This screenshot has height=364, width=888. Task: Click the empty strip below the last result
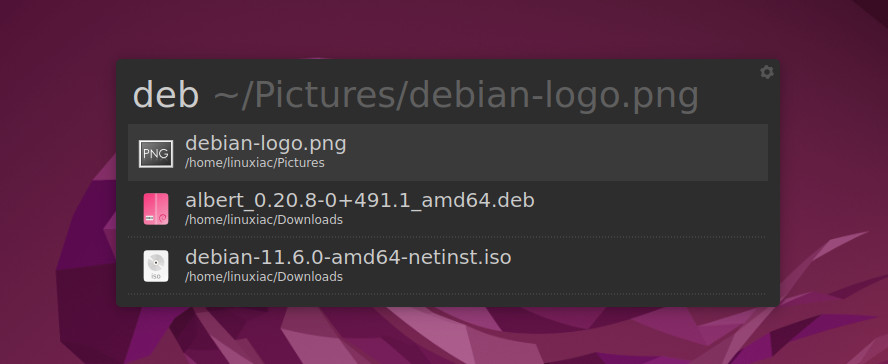pyautogui.click(x=447, y=301)
